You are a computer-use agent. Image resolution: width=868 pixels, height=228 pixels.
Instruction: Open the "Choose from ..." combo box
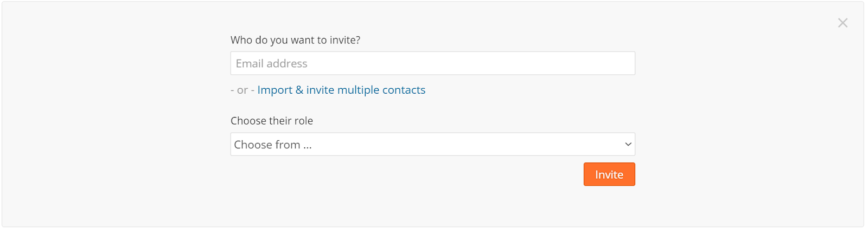[x=432, y=145]
